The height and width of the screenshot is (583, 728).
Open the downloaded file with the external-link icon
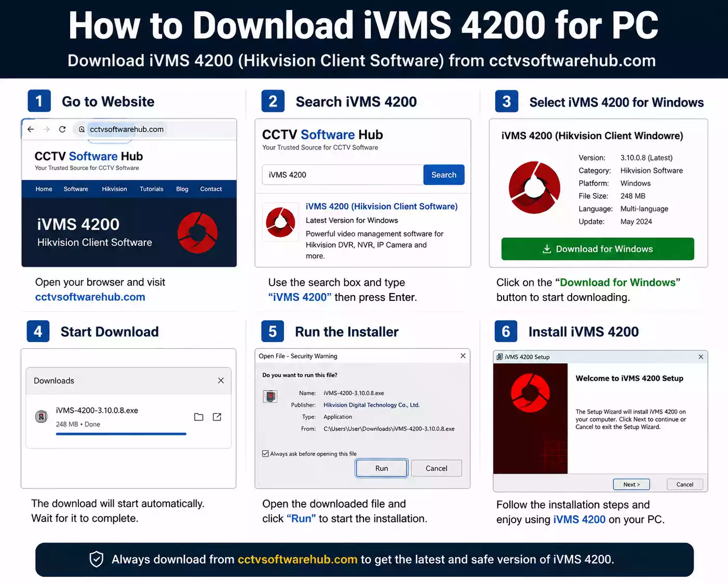point(217,417)
